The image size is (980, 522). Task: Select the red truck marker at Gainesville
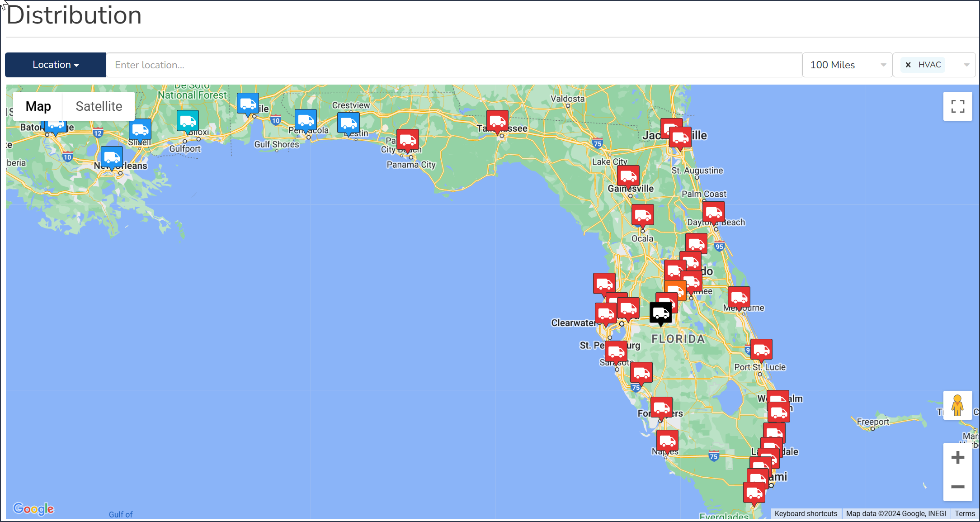point(628,177)
